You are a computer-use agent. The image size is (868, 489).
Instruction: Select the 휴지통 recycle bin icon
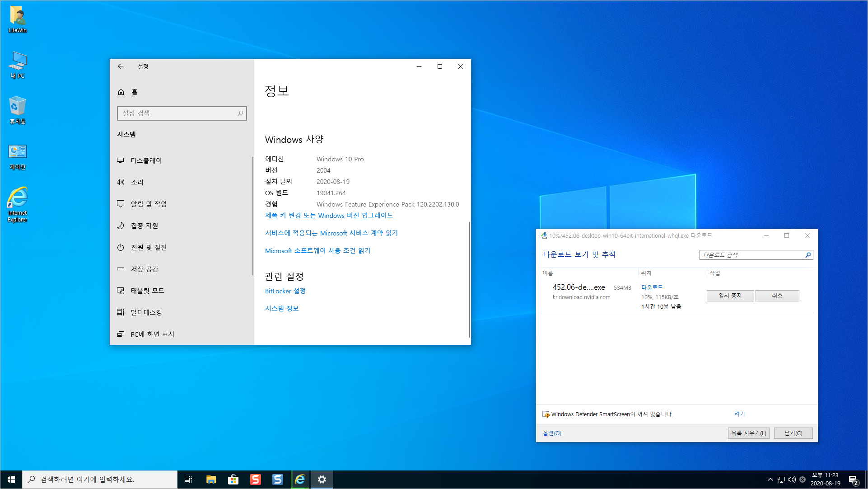click(18, 110)
